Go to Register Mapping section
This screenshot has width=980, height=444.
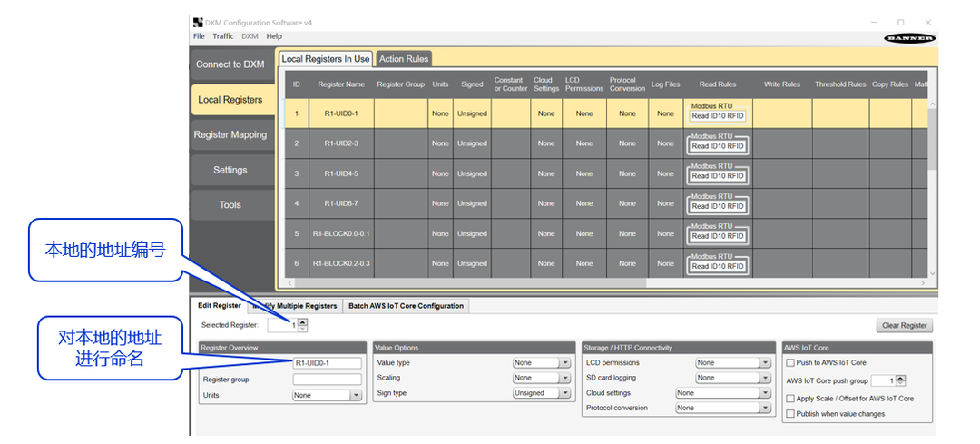230,135
